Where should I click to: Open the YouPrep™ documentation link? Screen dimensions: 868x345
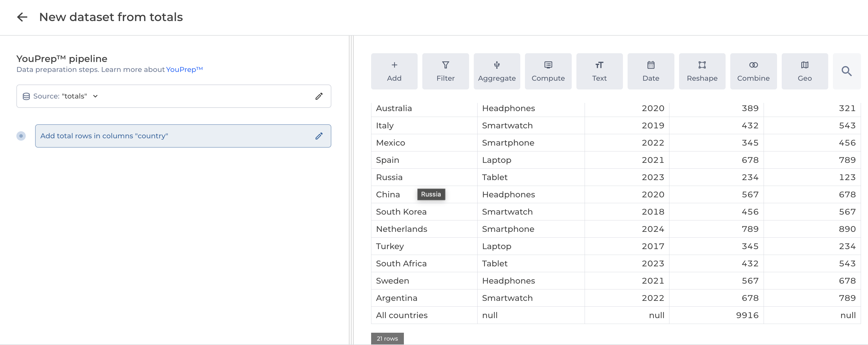pyautogui.click(x=184, y=69)
